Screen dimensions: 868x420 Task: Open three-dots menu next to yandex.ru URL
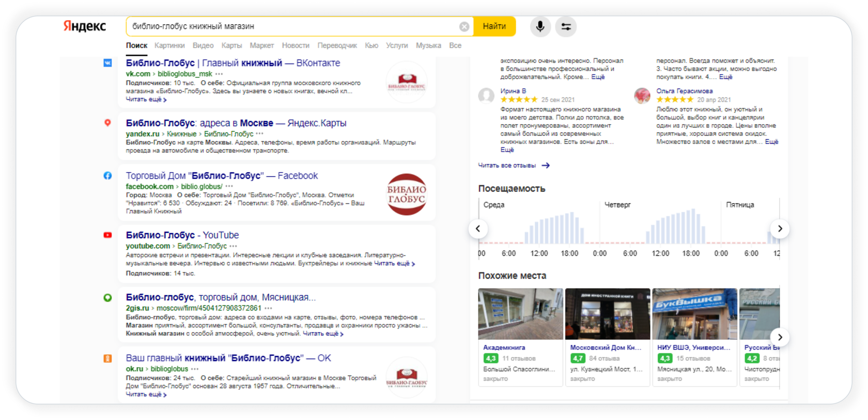pyautogui.click(x=259, y=134)
